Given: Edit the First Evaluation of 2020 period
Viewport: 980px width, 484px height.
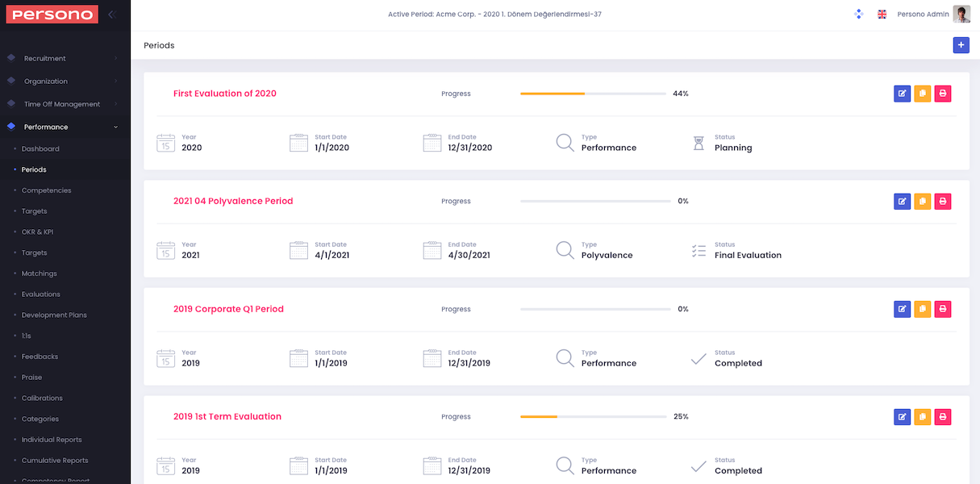Looking at the screenshot, I should 902,94.
